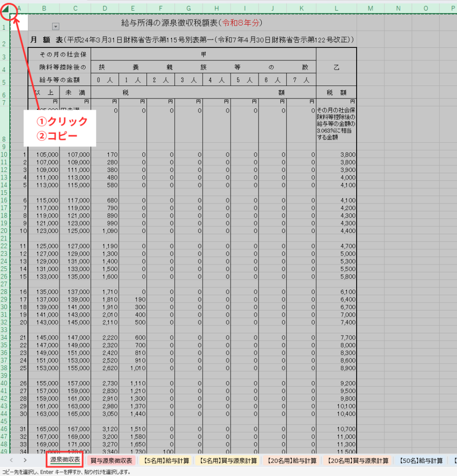Select column L by its header

pyautogui.click(x=336, y=8)
